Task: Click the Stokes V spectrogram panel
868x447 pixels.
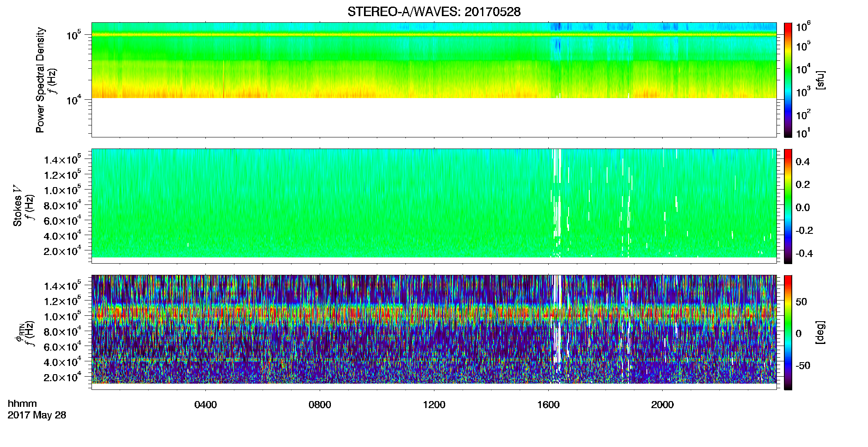Action: 434,206
